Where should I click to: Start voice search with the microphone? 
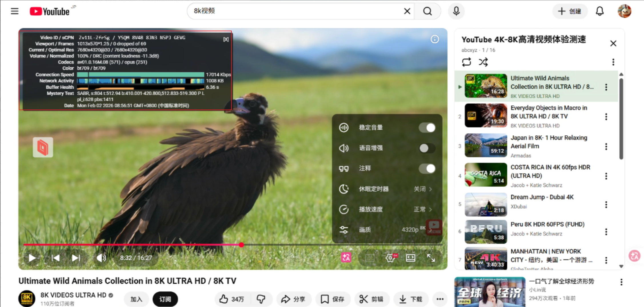[x=456, y=11]
